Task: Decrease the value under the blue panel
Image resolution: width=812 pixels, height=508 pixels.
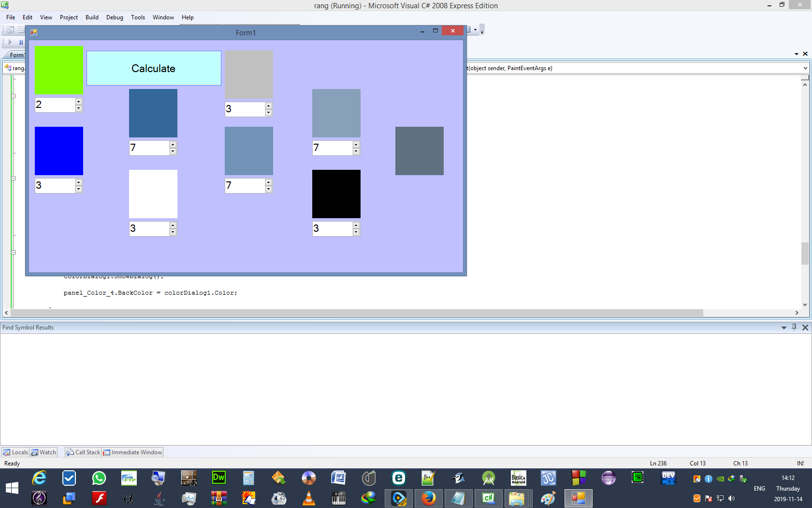Action: 78,189
